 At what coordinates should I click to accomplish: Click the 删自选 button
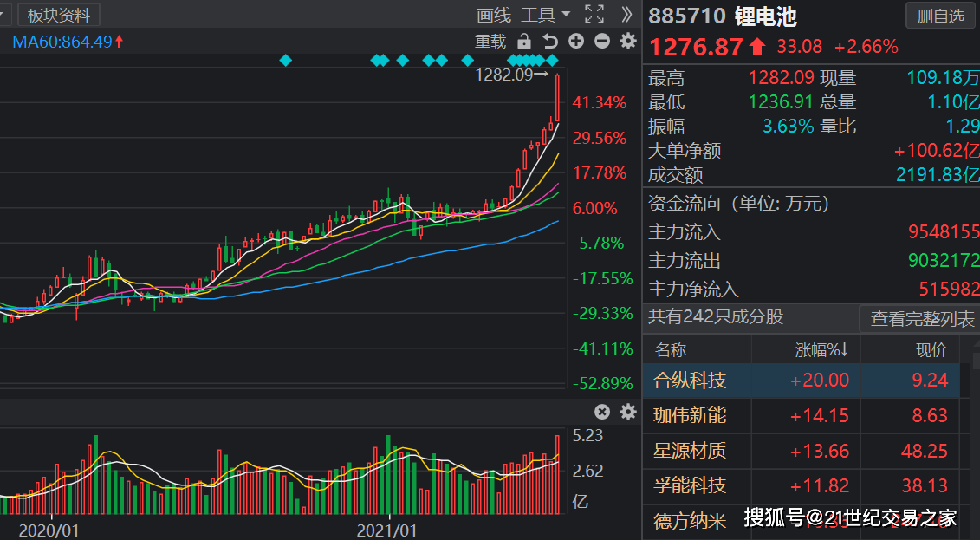click(939, 16)
